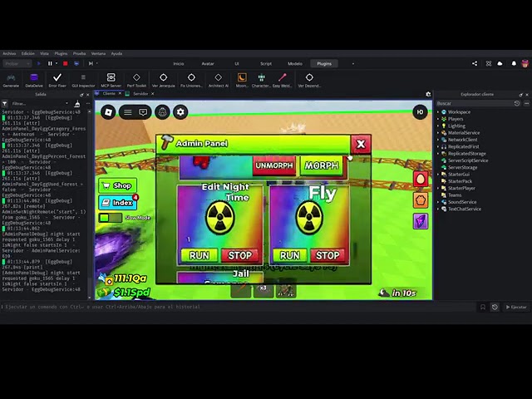The image size is (532, 399).
Task: Open viewport settings gear above game view
Action: (428, 94)
